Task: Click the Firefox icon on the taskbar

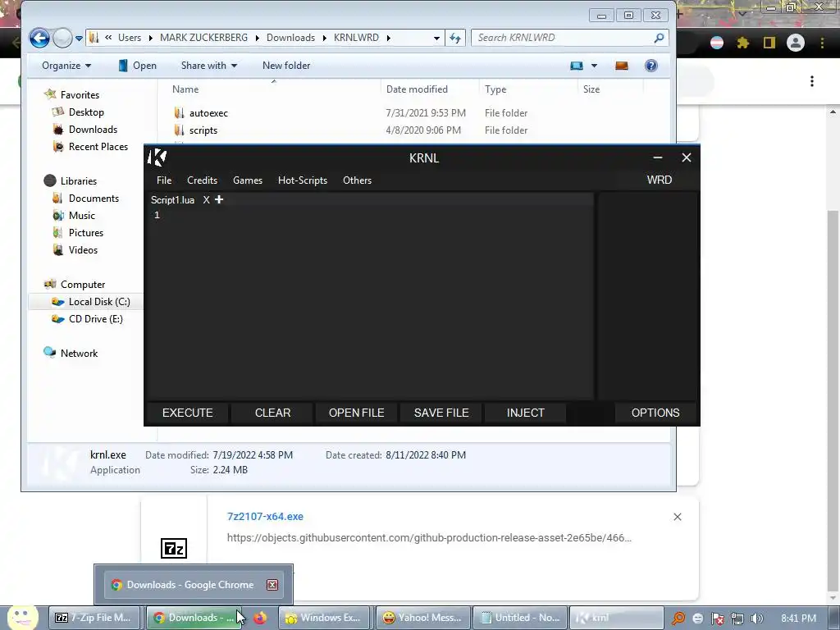Action: [260, 618]
